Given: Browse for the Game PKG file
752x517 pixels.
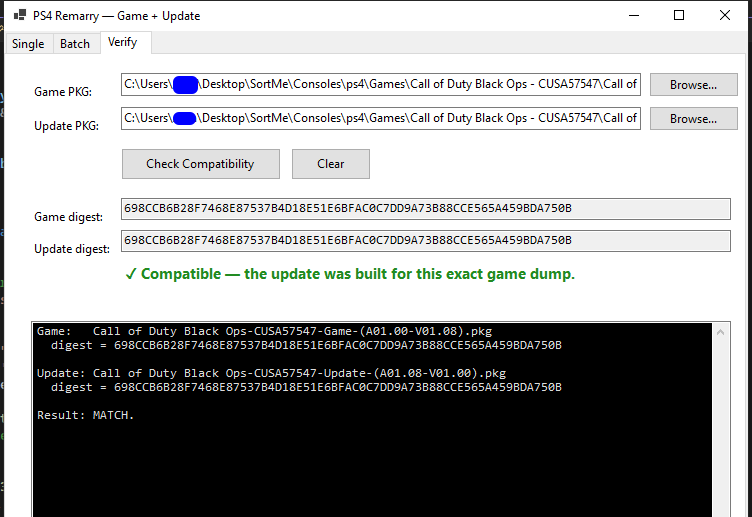Looking at the screenshot, I should [x=693, y=84].
